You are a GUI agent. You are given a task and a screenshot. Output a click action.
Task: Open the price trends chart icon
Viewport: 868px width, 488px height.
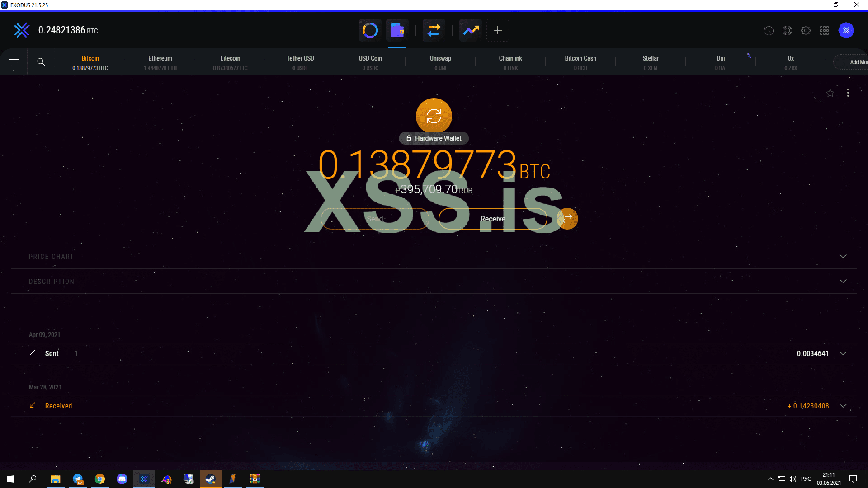[470, 30]
